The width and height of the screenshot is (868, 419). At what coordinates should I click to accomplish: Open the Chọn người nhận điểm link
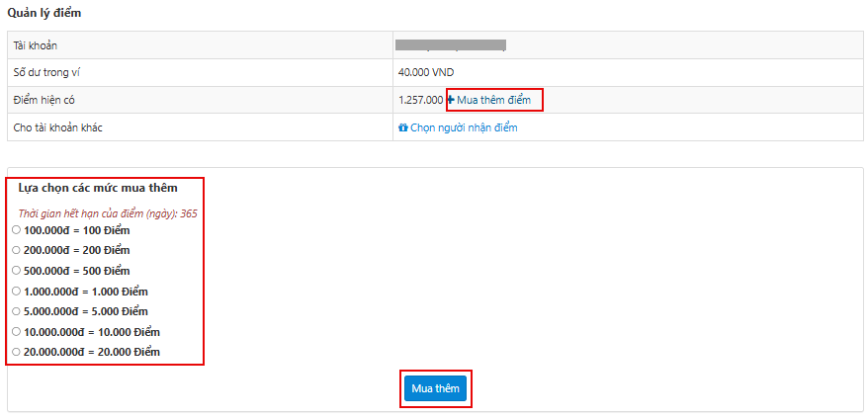coord(463,128)
